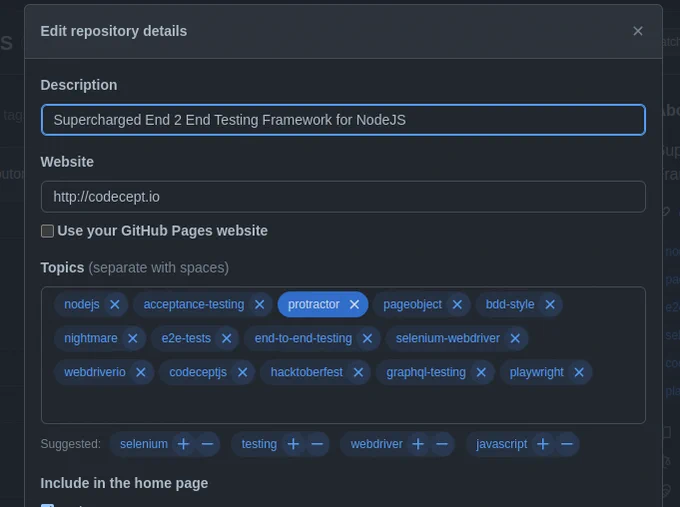Remove the bdd-style topic
Viewport: 680px width, 507px height.
click(550, 304)
